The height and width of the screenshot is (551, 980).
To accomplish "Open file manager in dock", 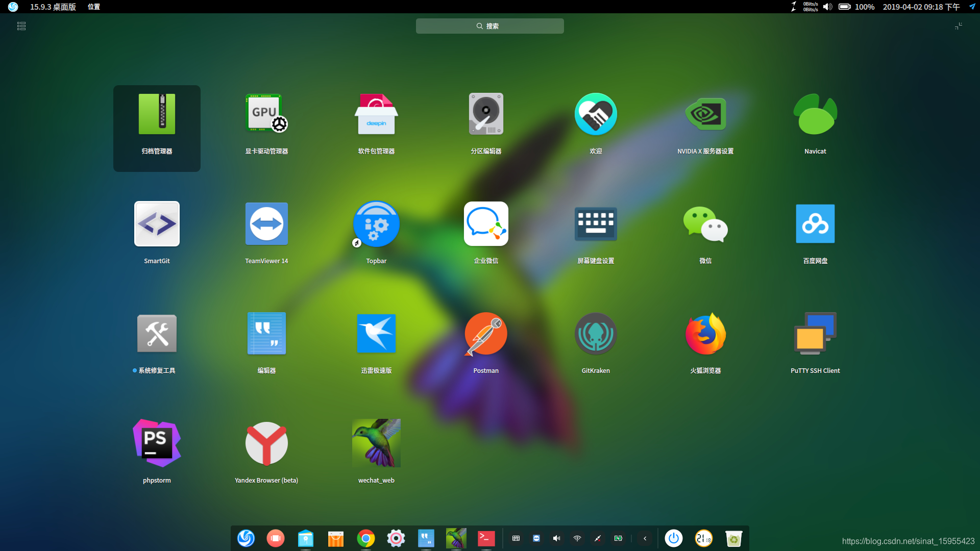I will 306,538.
